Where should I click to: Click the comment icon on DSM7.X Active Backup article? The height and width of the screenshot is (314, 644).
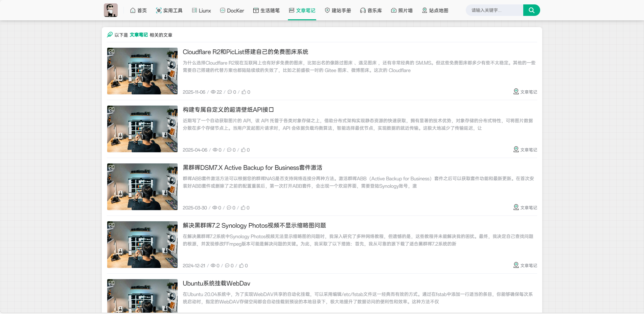pos(229,208)
